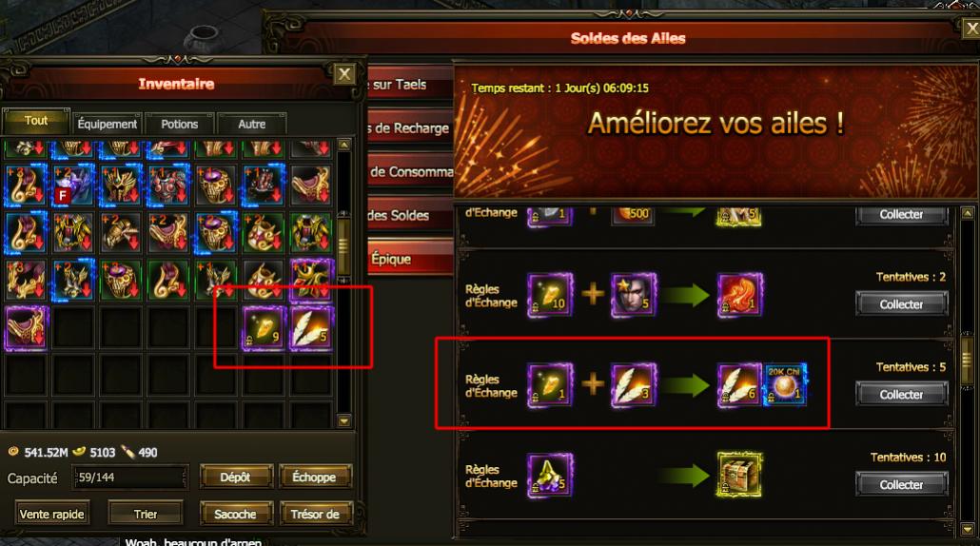Click the inventory scrollbar down arrow
This screenshot has width=980, height=546.
click(x=343, y=421)
